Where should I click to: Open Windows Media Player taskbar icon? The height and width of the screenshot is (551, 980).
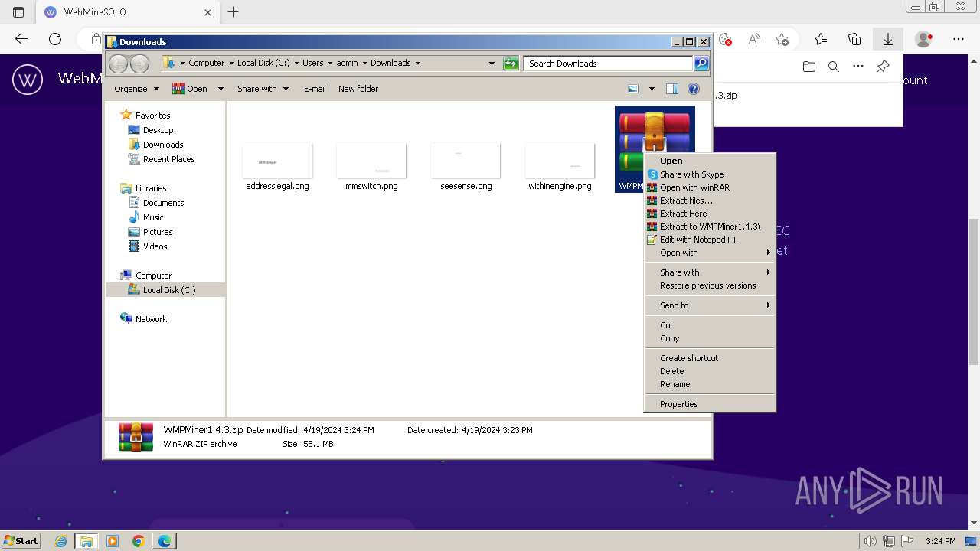click(113, 541)
